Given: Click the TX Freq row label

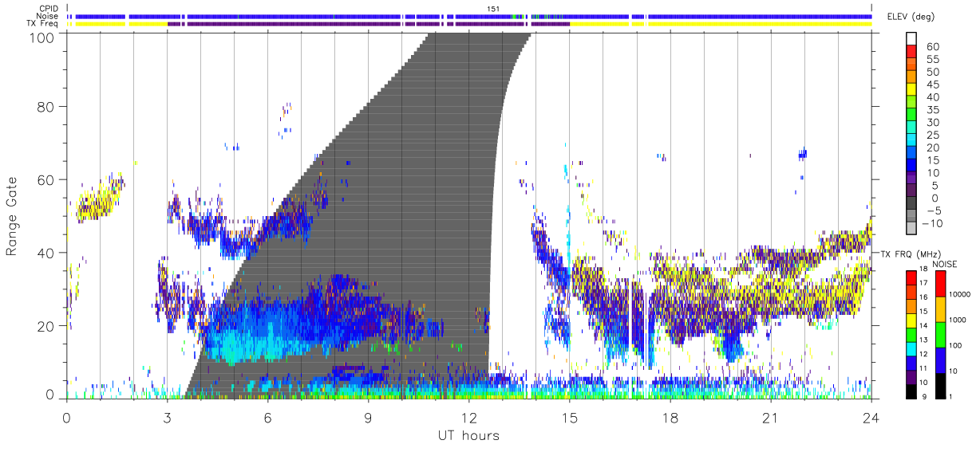Looking at the screenshot, I should pyautogui.click(x=42, y=24).
